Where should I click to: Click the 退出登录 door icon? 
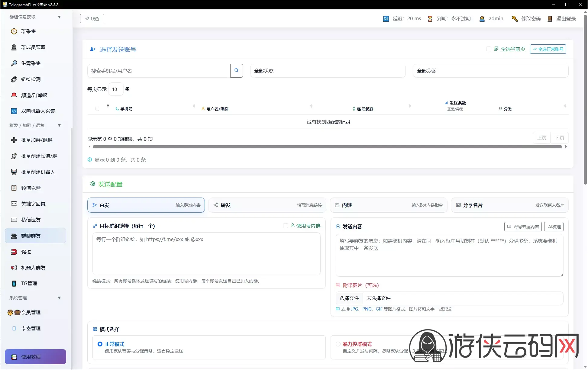click(x=550, y=19)
